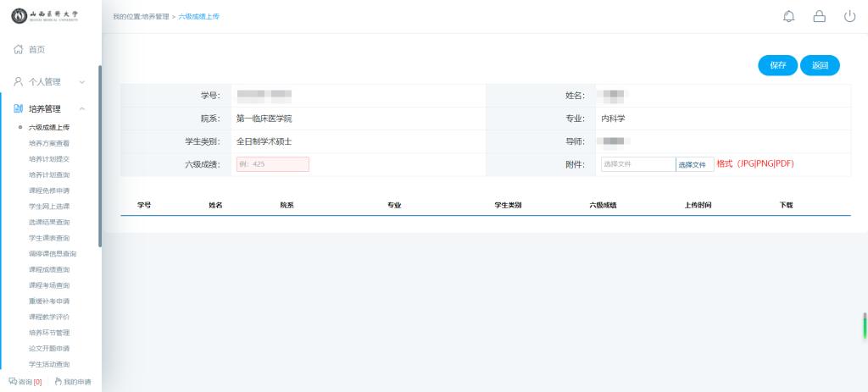Expand the 个人管理 menu chevron
Image resolution: width=868 pixels, height=392 pixels.
[82, 82]
